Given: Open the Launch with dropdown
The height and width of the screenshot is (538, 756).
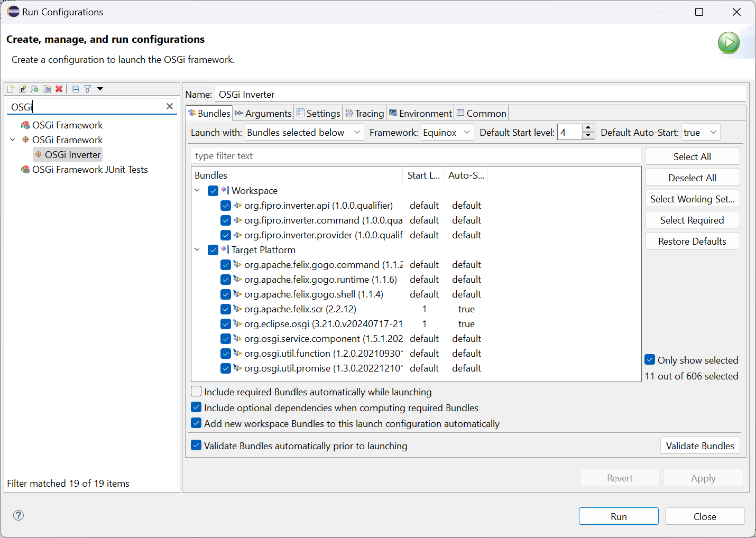Looking at the screenshot, I should pyautogui.click(x=305, y=132).
